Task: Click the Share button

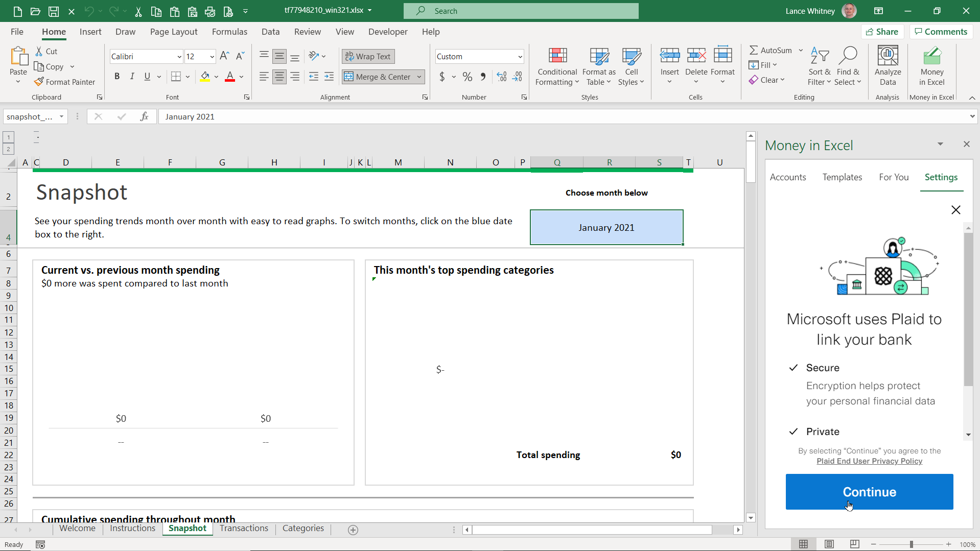Action: pyautogui.click(x=882, y=32)
